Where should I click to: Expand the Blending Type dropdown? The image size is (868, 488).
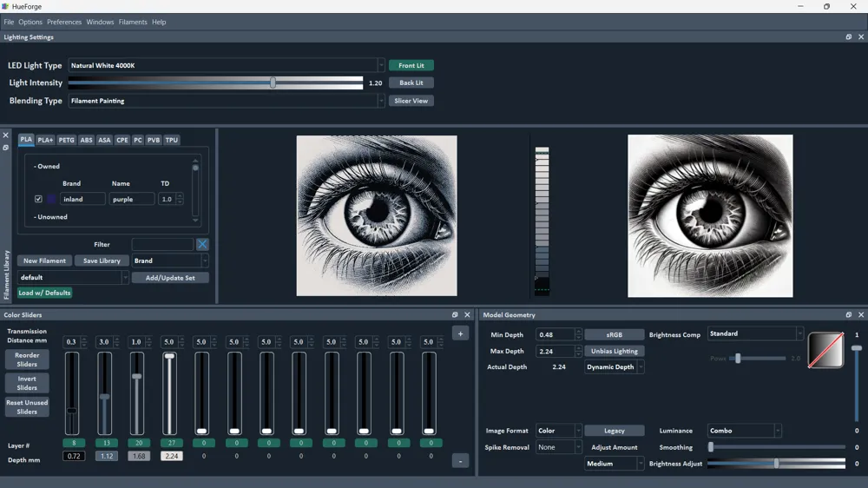(x=227, y=101)
